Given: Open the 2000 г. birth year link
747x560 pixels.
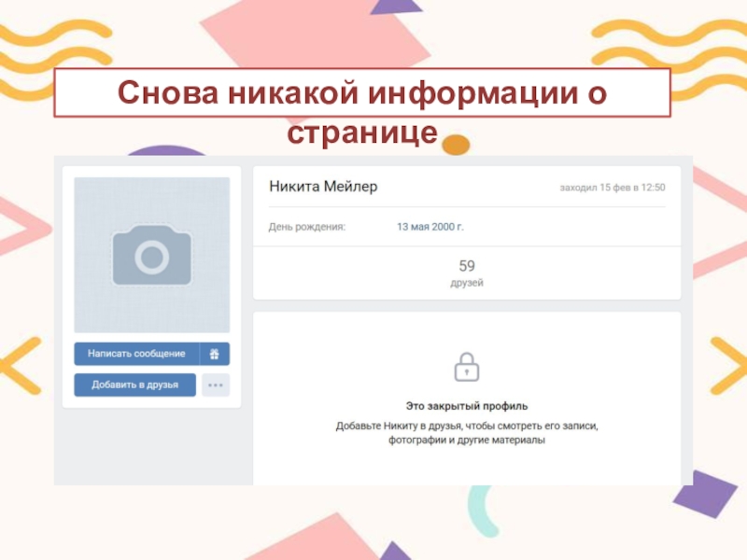Looking at the screenshot, I should pos(447,227).
